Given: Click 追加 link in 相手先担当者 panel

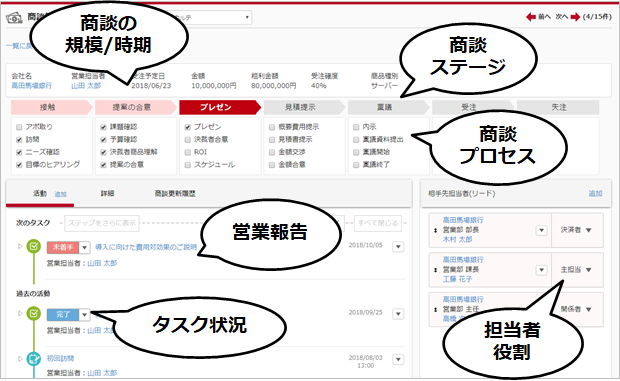Looking at the screenshot, I should click(595, 193).
